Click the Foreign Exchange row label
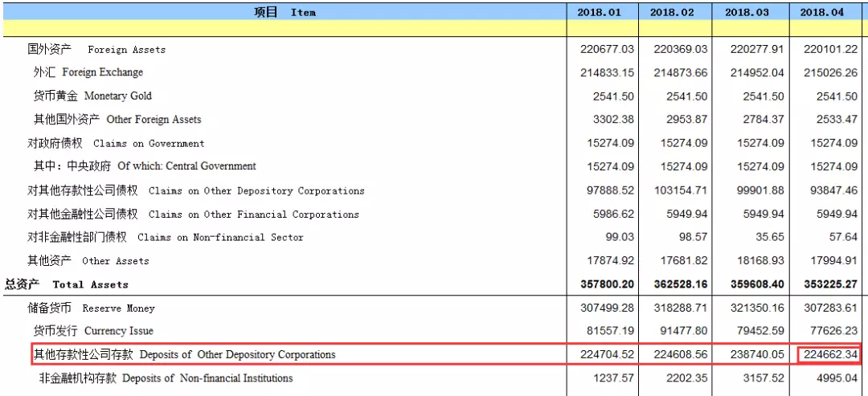 coord(88,72)
